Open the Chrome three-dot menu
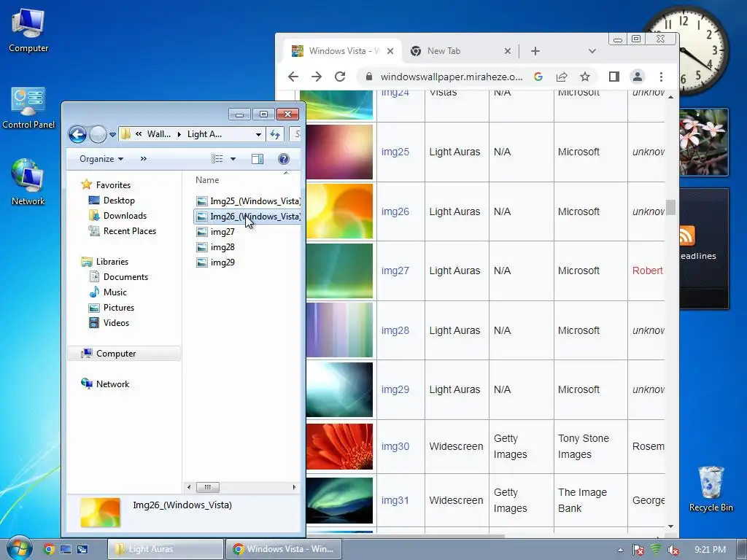747x560 pixels. 661,77
